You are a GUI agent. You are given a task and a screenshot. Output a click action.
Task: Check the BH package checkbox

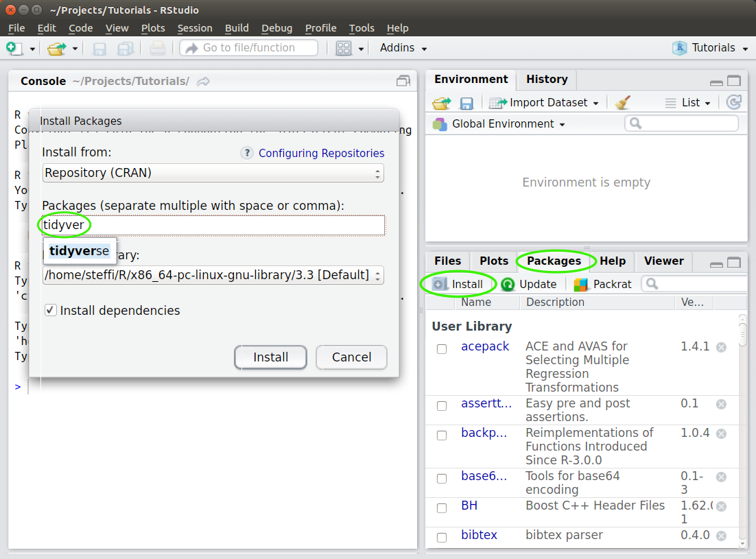(x=442, y=508)
